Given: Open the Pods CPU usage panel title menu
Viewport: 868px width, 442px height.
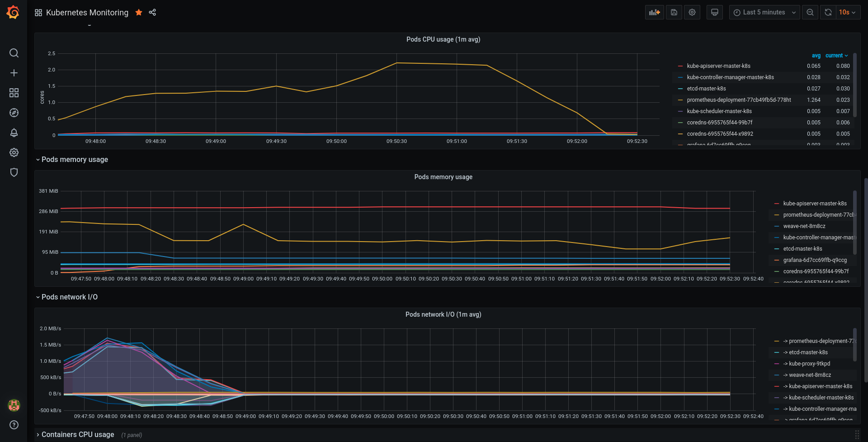Looking at the screenshot, I should click(x=443, y=39).
